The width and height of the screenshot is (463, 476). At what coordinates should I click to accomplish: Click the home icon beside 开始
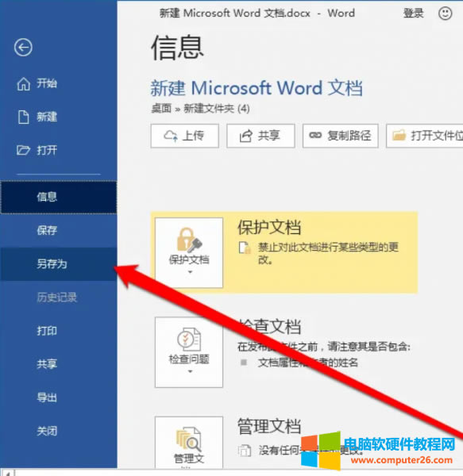(x=23, y=83)
